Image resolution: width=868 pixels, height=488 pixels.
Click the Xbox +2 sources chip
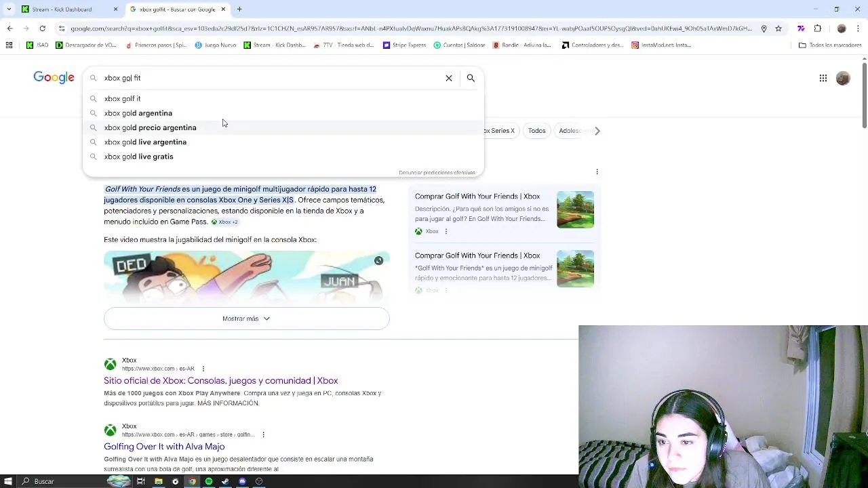224,222
